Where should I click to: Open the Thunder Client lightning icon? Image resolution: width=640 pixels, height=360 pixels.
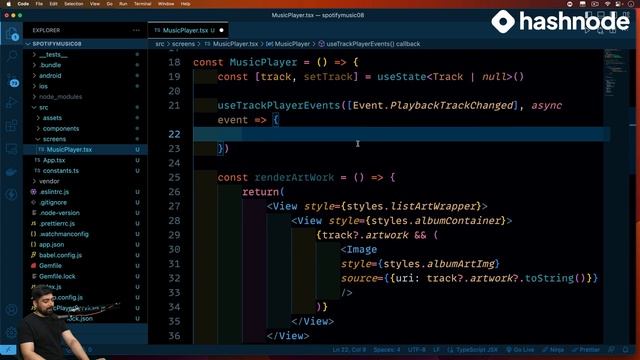tap(11, 194)
